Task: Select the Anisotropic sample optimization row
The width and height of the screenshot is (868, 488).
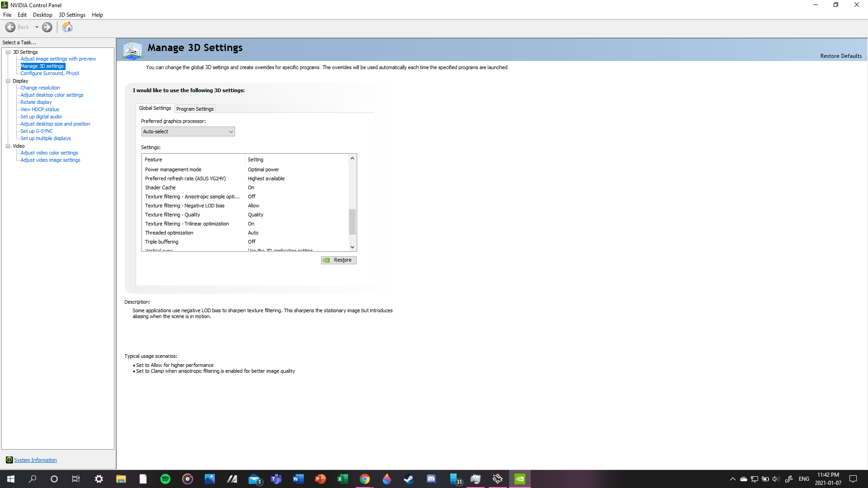Action: point(245,197)
